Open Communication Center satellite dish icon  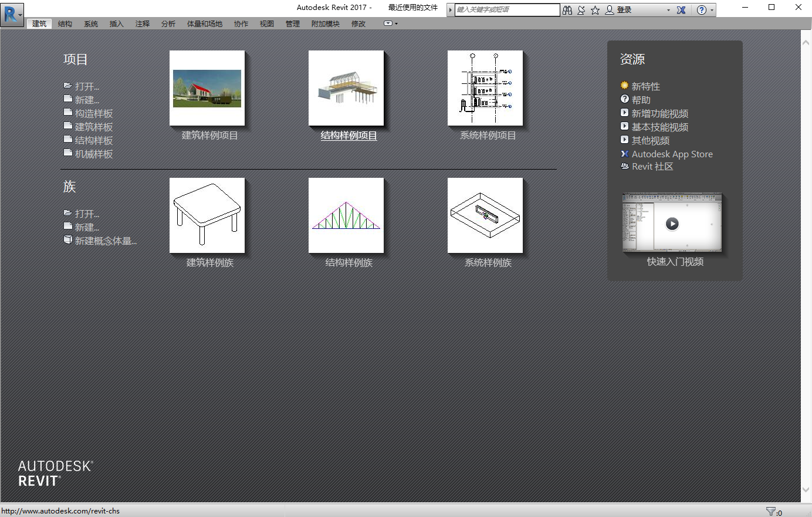click(581, 10)
